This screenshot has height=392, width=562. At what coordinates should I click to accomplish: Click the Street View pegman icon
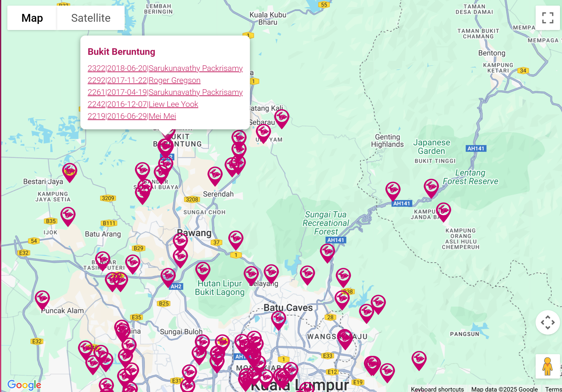547,366
